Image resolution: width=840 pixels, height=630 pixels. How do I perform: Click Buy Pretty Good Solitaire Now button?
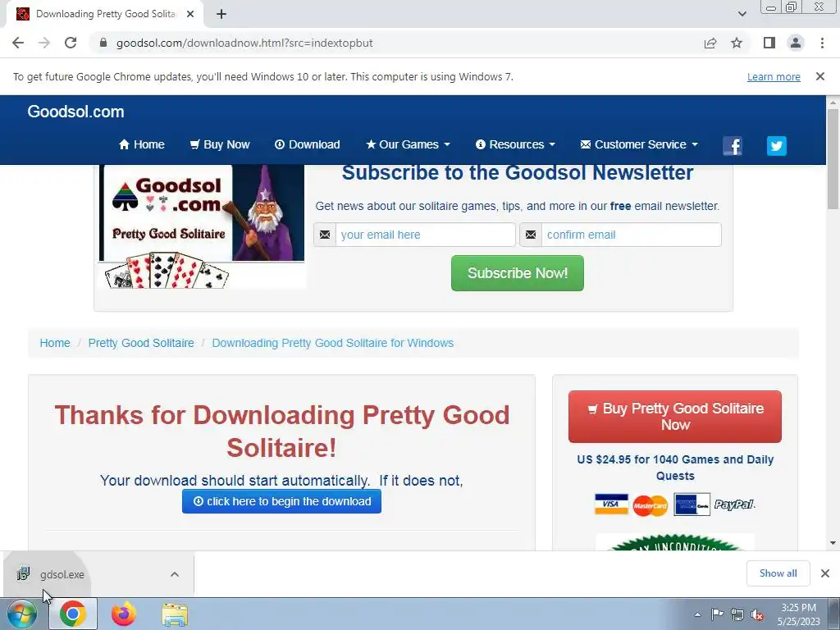point(674,417)
